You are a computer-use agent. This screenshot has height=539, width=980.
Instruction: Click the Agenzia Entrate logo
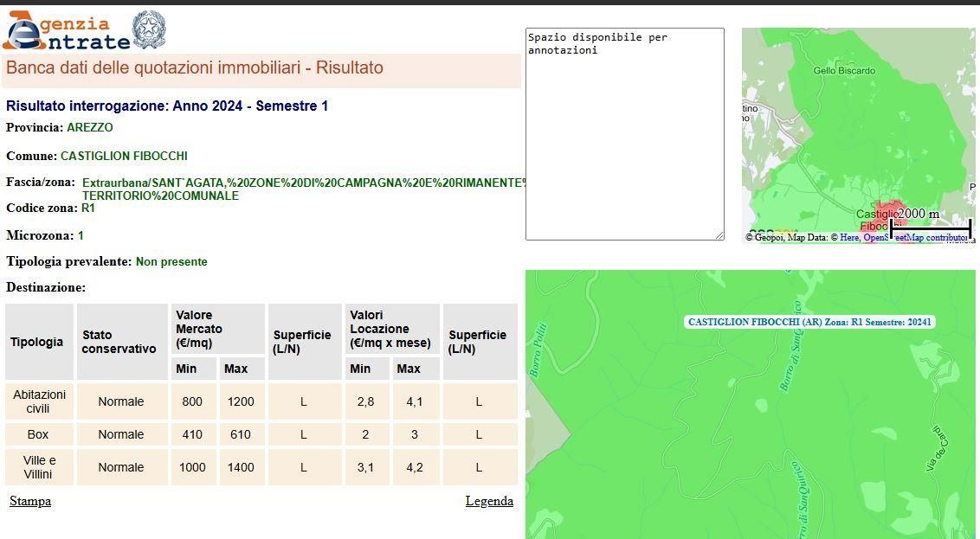point(66,31)
